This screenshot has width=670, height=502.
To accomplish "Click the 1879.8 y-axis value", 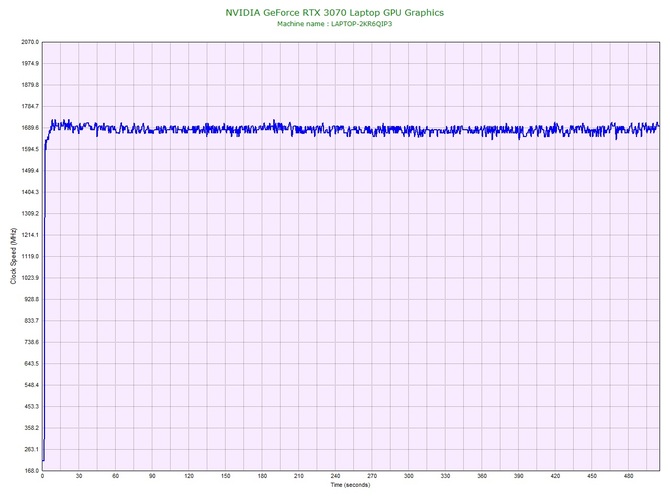I will (30, 85).
